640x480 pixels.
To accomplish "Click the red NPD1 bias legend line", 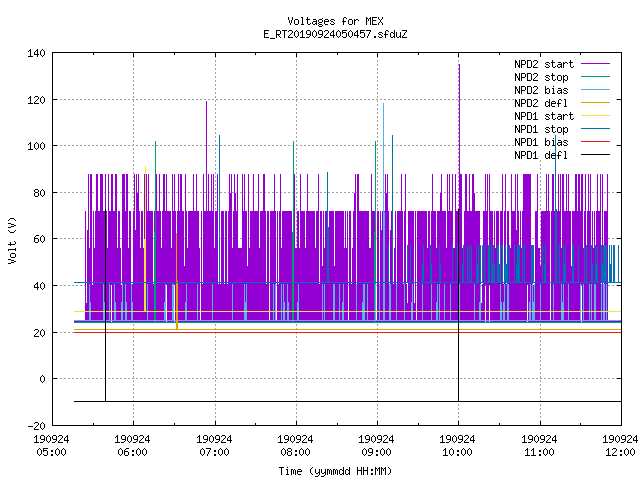I will [595, 142].
